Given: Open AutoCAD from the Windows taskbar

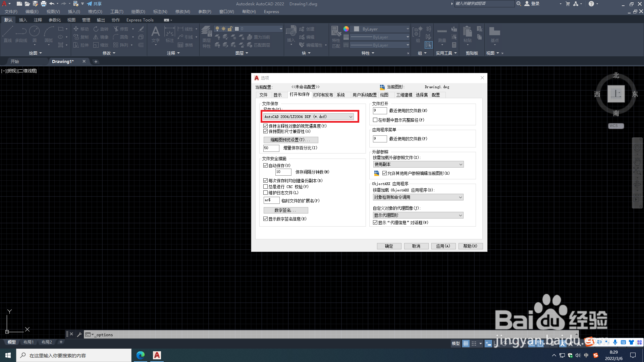Looking at the screenshot, I should tap(157, 355).
